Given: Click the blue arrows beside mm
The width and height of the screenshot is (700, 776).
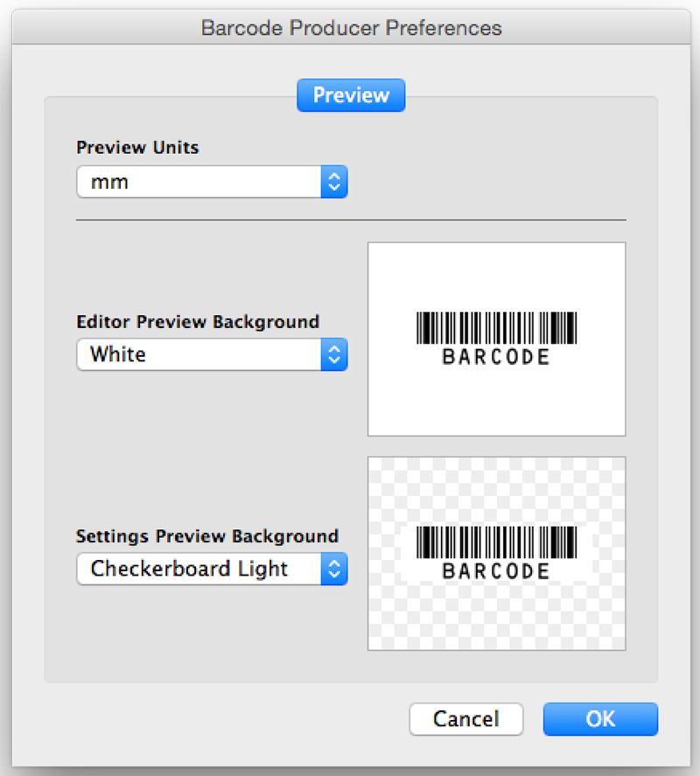Looking at the screenshot, I should click(x=334, y=183).
